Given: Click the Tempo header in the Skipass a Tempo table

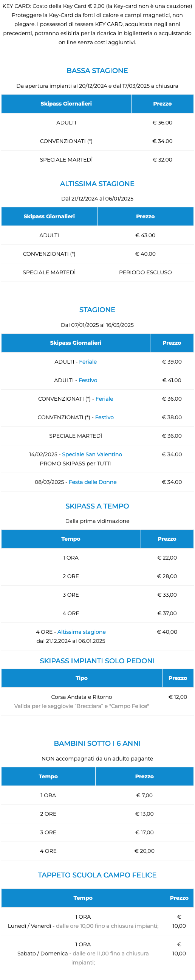Looking at the screenshot, I should click(71, 539).
